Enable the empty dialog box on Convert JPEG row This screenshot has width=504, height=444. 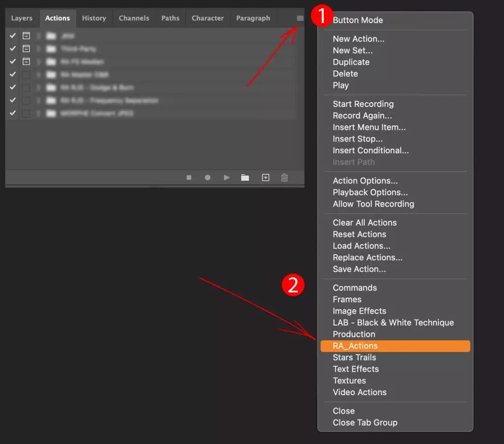point(27,113)
